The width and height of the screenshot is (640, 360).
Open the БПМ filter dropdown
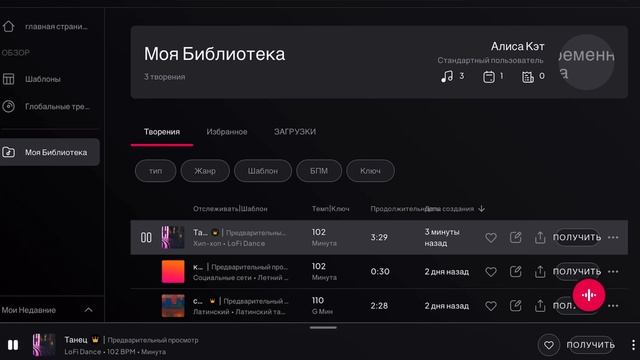coord(319,171)
